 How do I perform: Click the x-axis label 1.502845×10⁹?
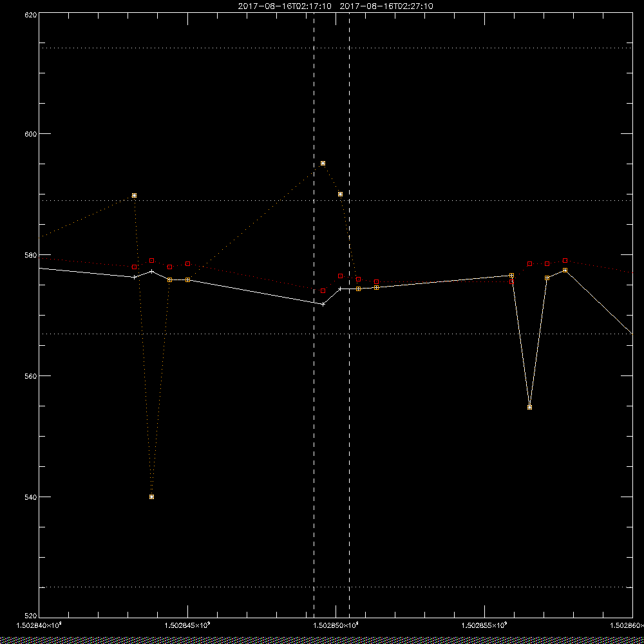[x=187, y=625]
